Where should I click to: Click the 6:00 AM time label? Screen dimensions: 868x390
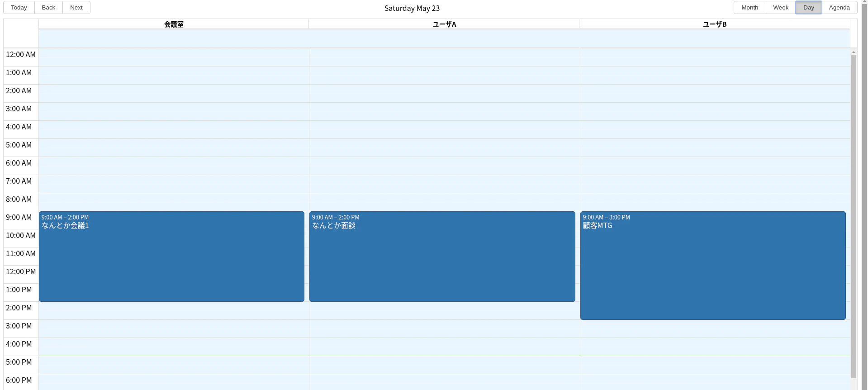19,163
